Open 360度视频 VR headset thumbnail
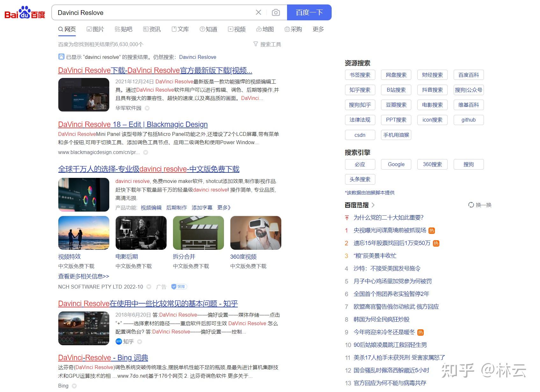540x392 pixels. tap(256, 233)
